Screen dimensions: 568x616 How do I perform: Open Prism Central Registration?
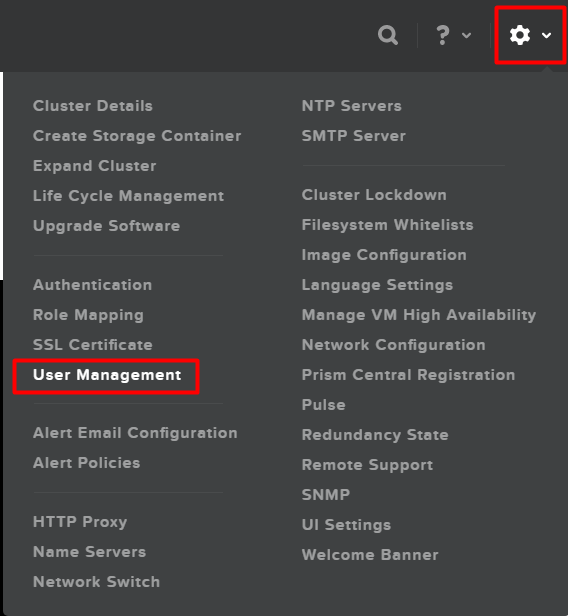pyautogui.click(x=409, y=375)
